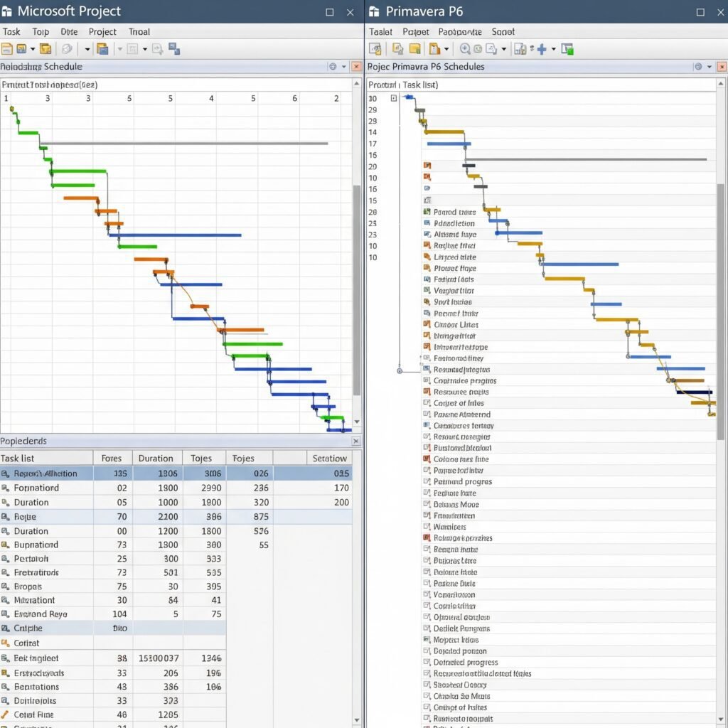Viewport: 728px width, 728px height.
Task: Click the Task list column header
Action: click(x=46, y=459)
